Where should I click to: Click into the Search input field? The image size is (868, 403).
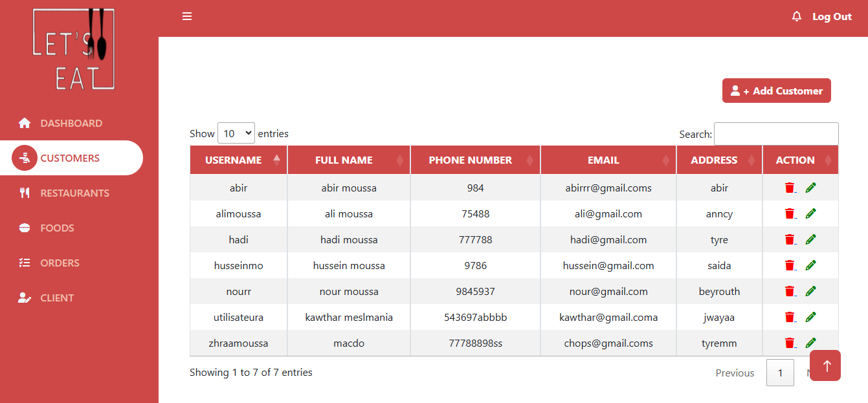click(775, 134)
